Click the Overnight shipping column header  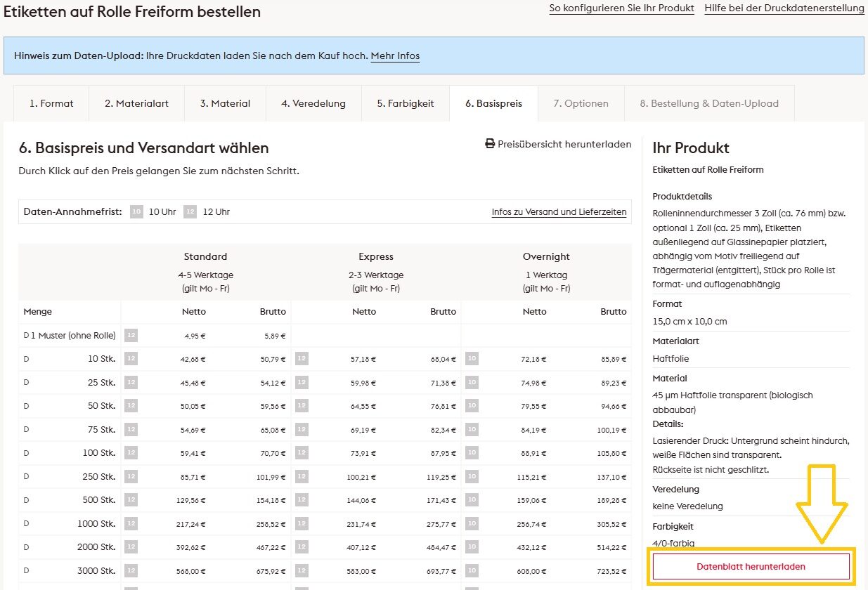pyautogui.click(x=546, y=257)
